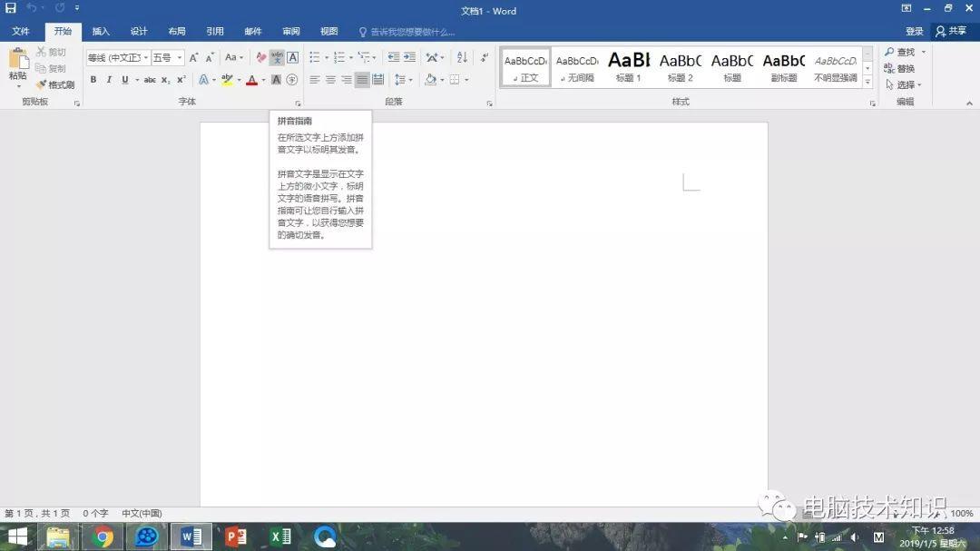980x551 pixels.
Task: Click the Character Border icon
Action: (x=292, y=57)
